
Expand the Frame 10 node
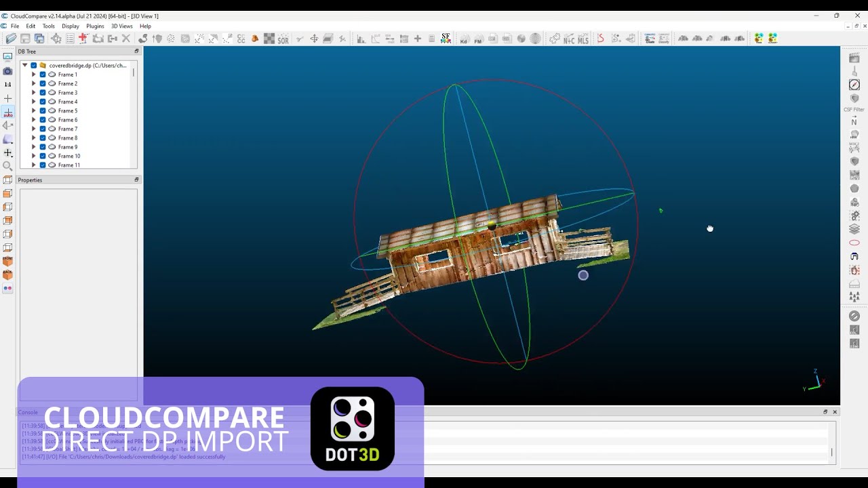tap(34, 156)
